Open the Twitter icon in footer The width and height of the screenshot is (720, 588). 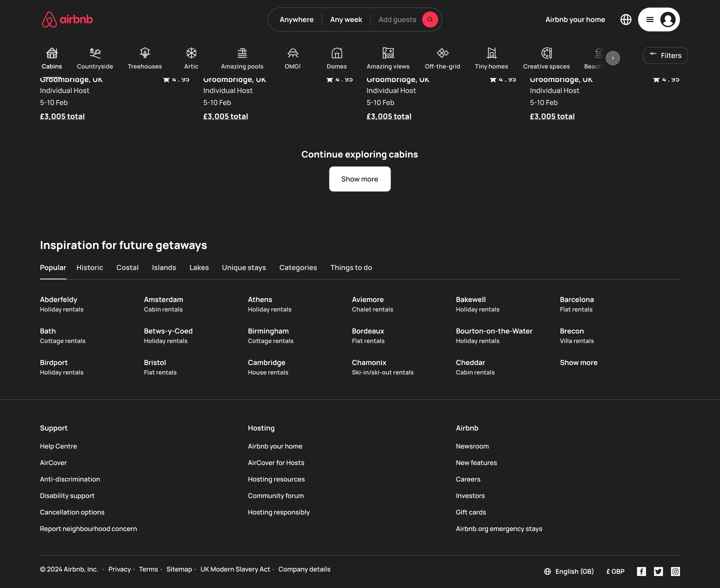coord(658,571)
